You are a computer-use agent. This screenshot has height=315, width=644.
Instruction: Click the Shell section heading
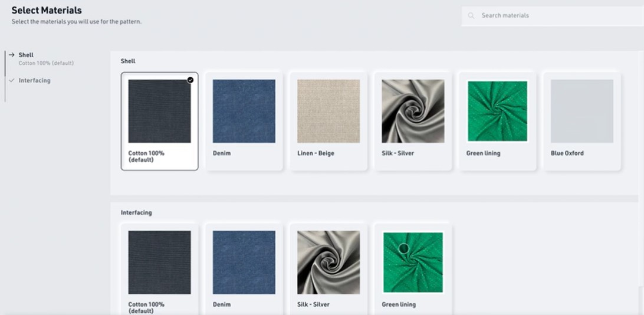(128, 61)
